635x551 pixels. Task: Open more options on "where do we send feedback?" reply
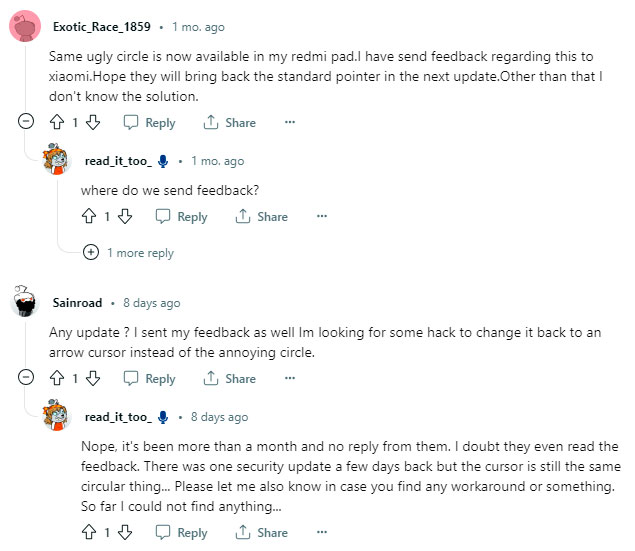322,216
